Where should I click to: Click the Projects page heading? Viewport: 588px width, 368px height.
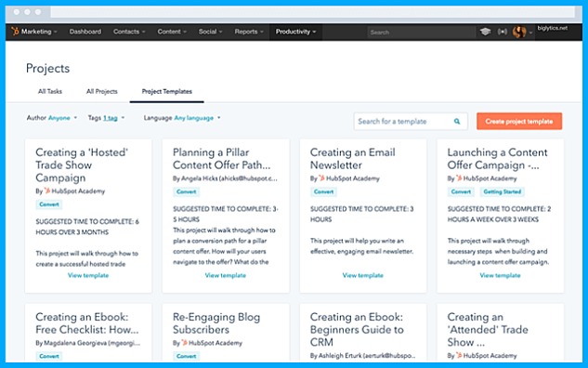tap(47, 68)
